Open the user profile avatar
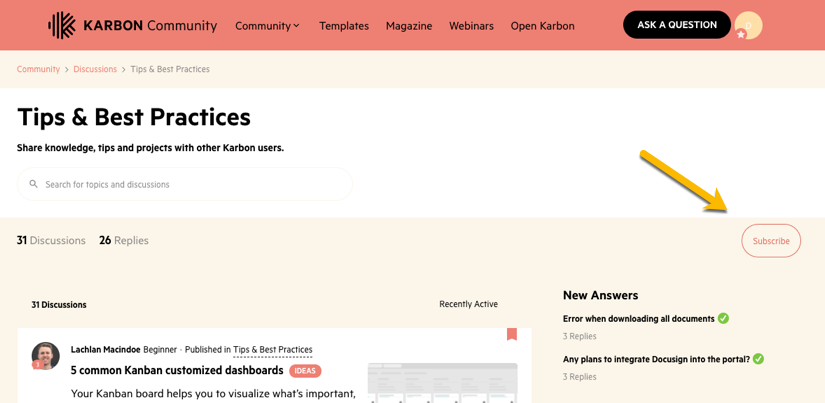 click(x=748, y=25)
